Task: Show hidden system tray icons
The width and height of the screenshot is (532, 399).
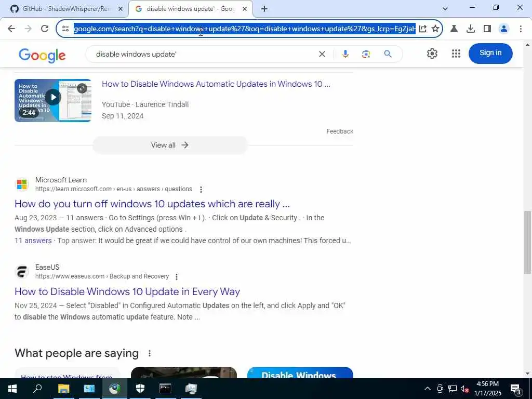Action: coord(428,389)
